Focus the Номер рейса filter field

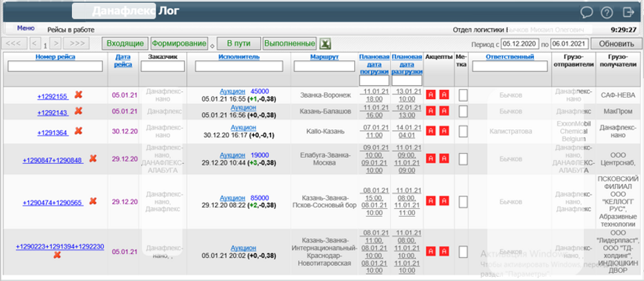pyautogui.click(x=55, y=66)
